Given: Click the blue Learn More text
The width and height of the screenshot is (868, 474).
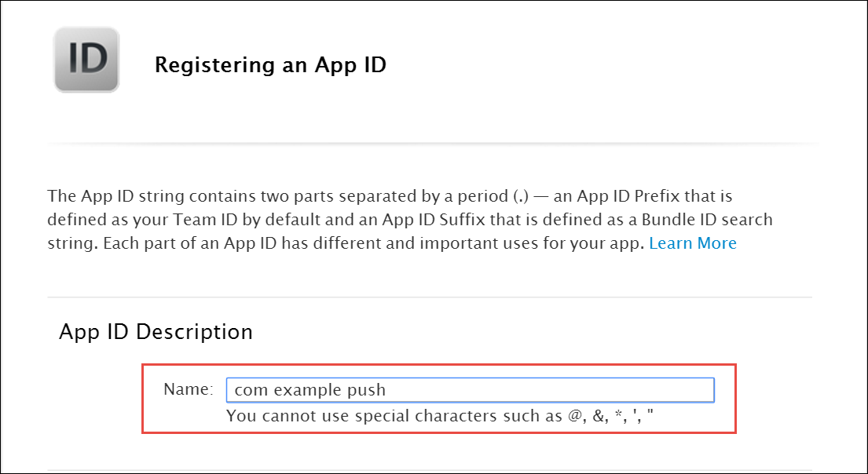Looking at the screenshot, I should pos(692,242).
